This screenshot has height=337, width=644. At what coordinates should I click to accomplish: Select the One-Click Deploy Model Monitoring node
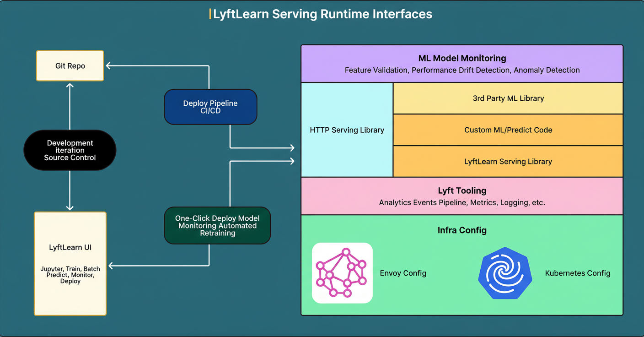point(217,225)
